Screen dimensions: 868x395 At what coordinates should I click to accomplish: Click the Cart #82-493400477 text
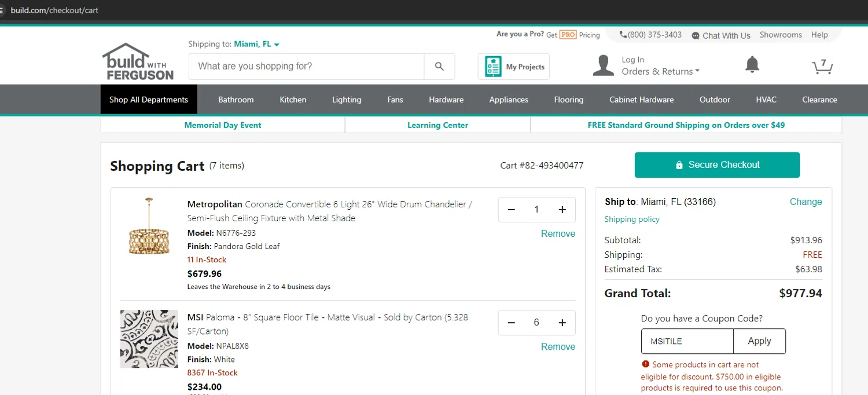[542, 166]
